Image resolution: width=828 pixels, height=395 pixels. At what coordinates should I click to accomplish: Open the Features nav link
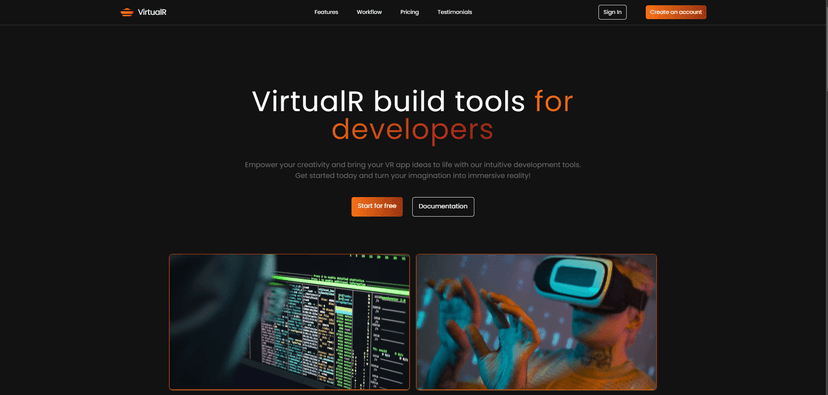pos(326,12)
